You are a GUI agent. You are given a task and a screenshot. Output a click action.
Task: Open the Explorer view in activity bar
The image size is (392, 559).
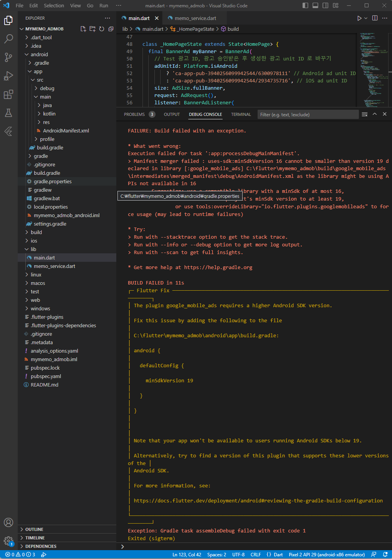click(x=8, y=20)
